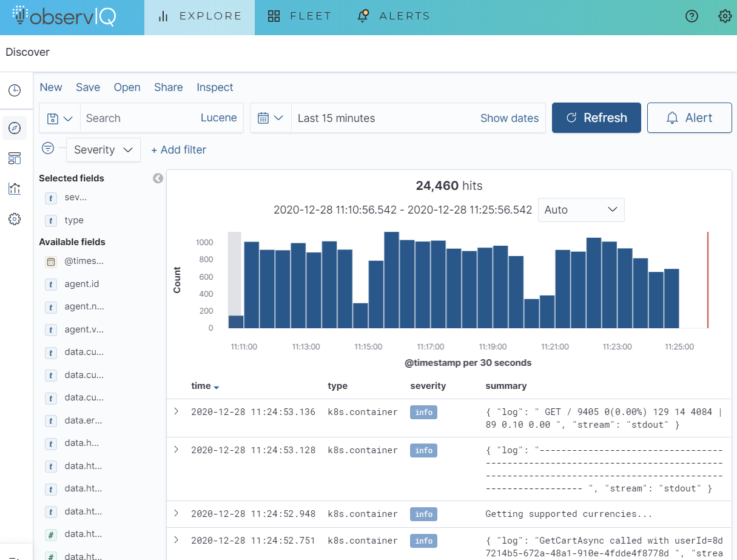Click the Add filter link
Viewport: 737px width, 560px height.
coord(178,150)
